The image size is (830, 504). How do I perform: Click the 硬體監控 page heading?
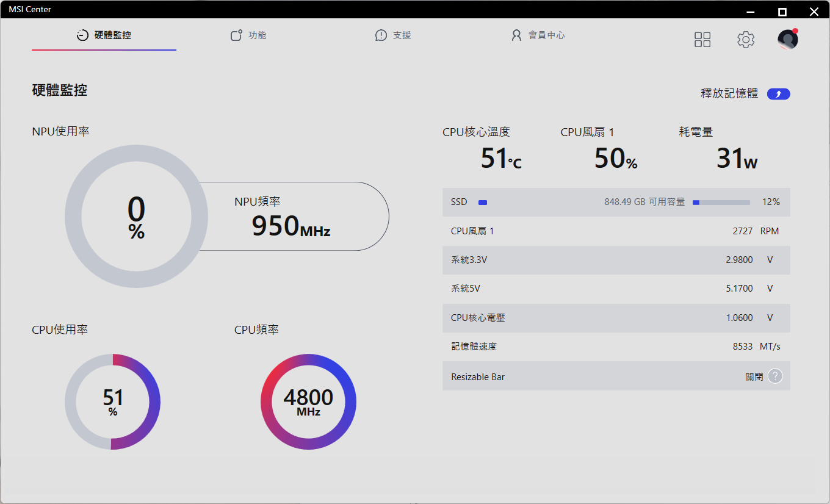pyautogui.click(x=59, y=90)
